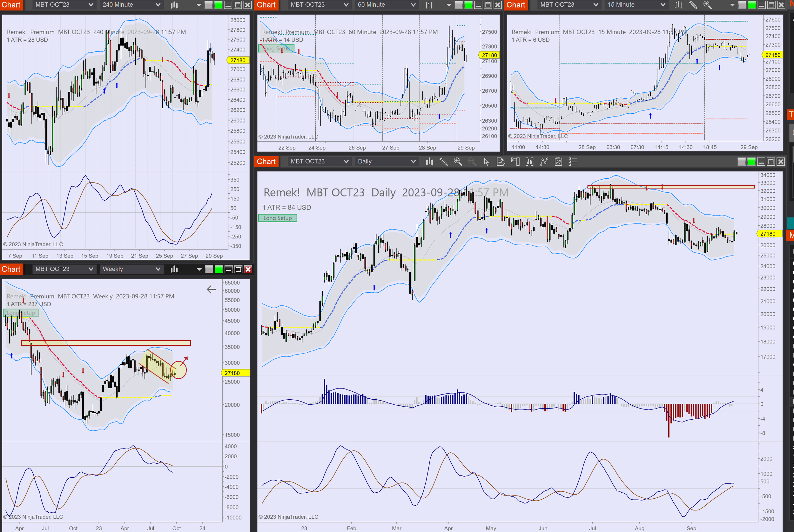Click Chart tab of 15 Minute window

[x=516, y=5]
